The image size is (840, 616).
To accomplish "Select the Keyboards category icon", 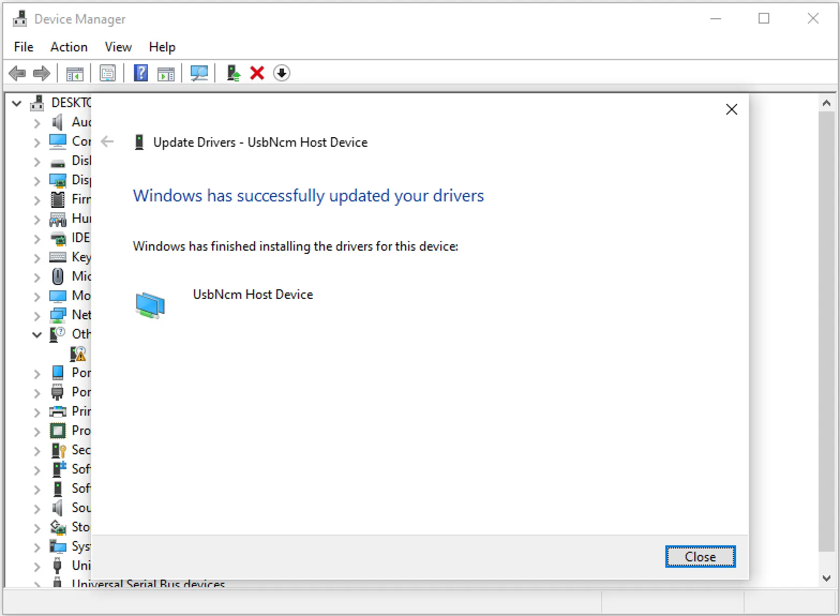I will [58, 257].
